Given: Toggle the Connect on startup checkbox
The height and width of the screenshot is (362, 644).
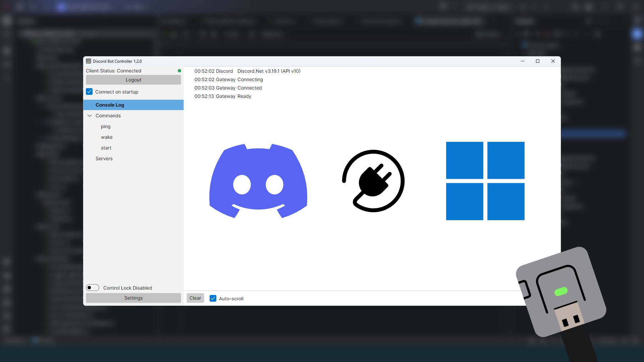Looking at the screenshot, I should click(89, 92).
